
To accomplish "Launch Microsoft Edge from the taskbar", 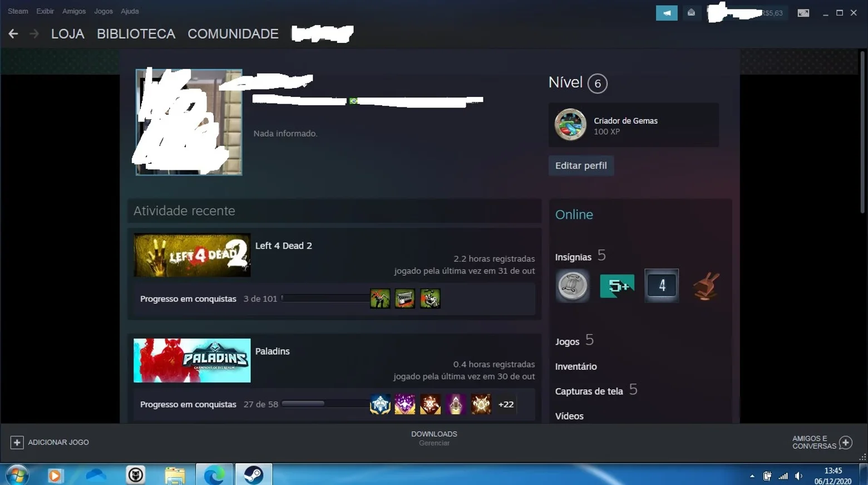I will point(214,475).
